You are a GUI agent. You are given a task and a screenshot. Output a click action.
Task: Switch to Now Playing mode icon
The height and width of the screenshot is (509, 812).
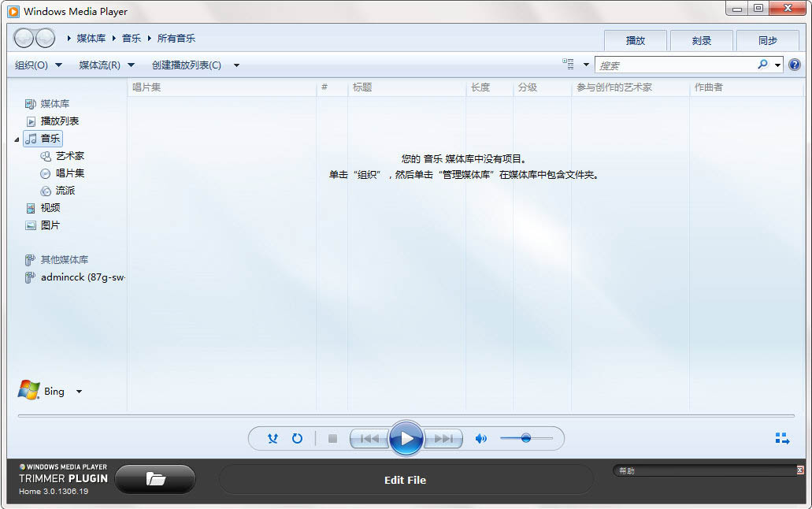click(x=782, y=439)
